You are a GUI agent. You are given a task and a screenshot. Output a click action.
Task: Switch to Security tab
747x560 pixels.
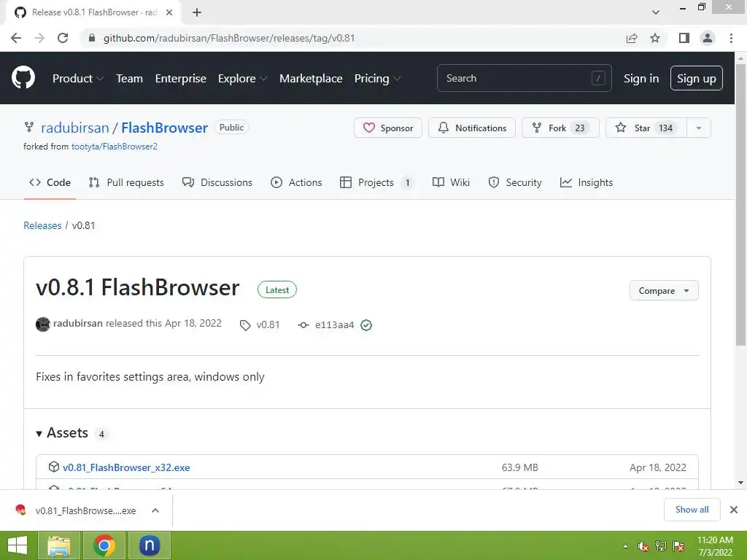pyautogui.click(x=515, y=182)
